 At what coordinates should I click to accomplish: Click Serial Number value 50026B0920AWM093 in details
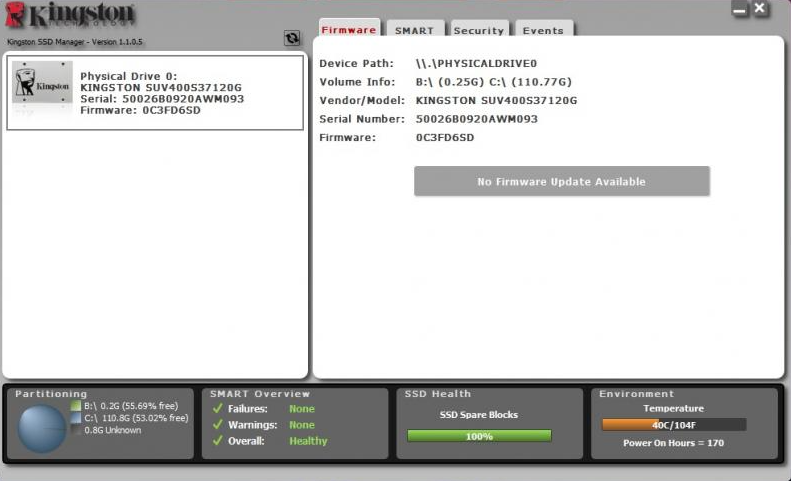pos(477,119)
